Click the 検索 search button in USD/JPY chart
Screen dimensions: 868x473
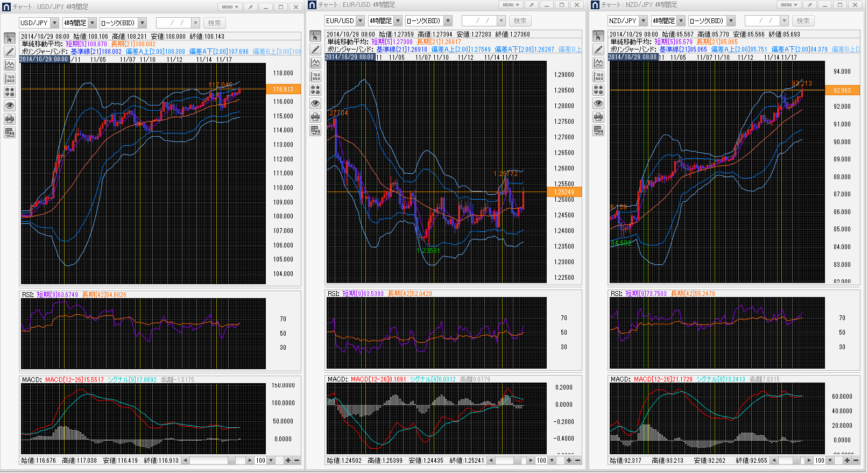(x=214, y=23)
